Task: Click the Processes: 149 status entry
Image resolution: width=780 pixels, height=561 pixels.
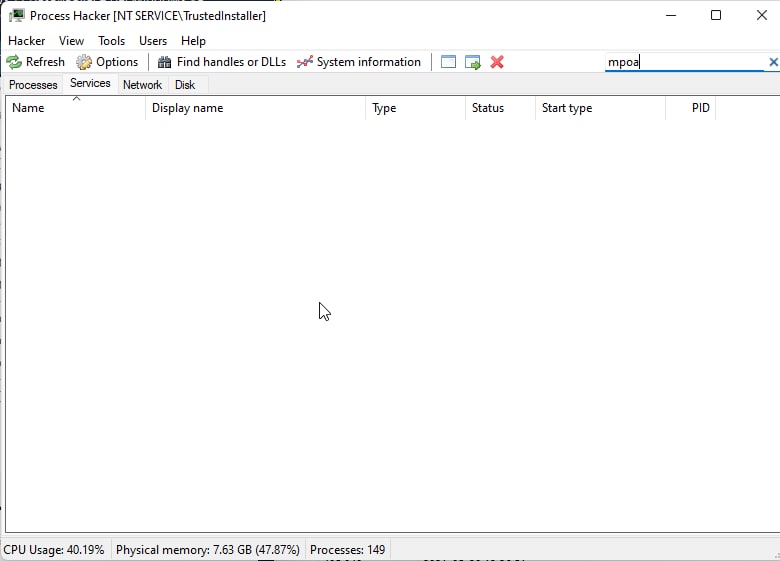Action: pos(347,550)
